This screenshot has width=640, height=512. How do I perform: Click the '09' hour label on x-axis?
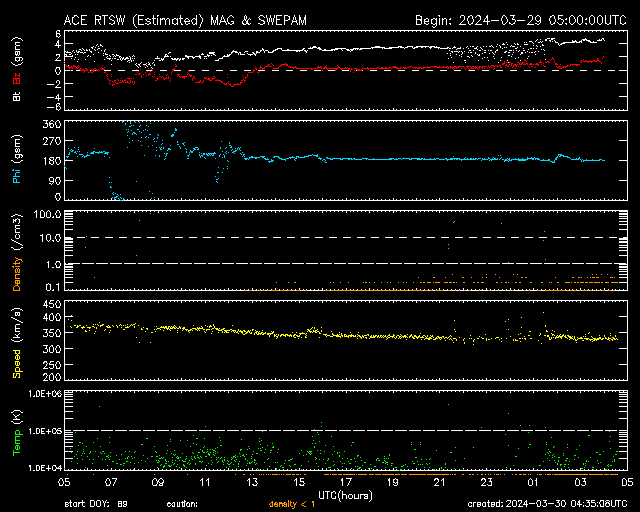[158, 482]
